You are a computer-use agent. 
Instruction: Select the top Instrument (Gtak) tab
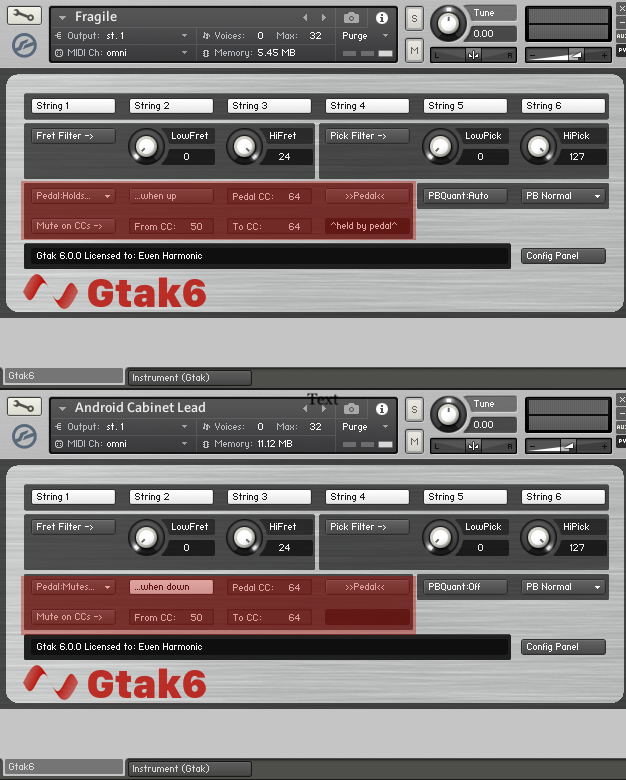point(189,377)
